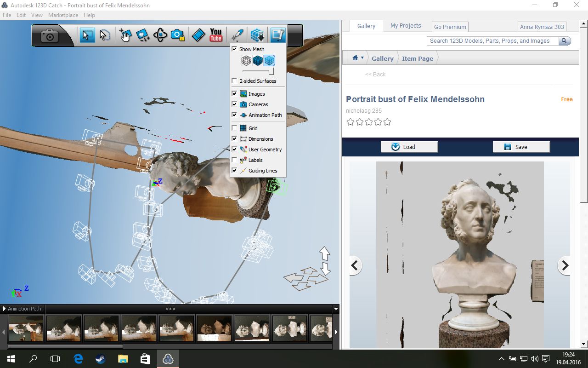Open the animation film strip tool

pyautogui.click(x=198, y=35)
